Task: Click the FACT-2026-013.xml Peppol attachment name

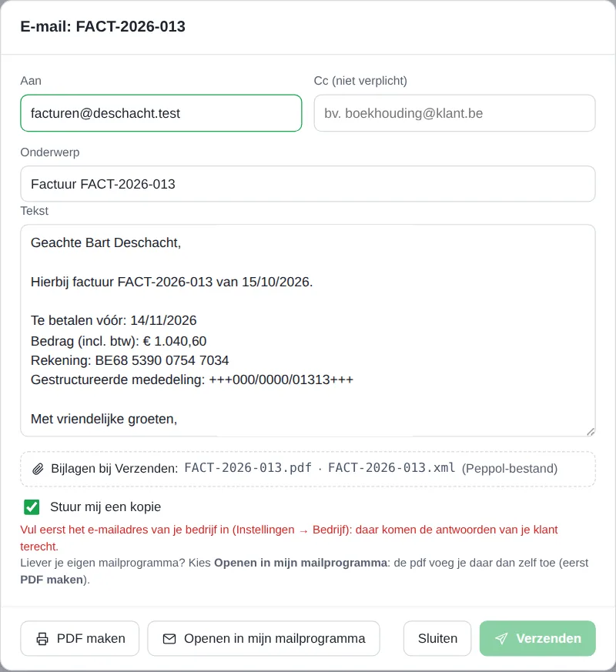Action: click(x=391, y=467)
